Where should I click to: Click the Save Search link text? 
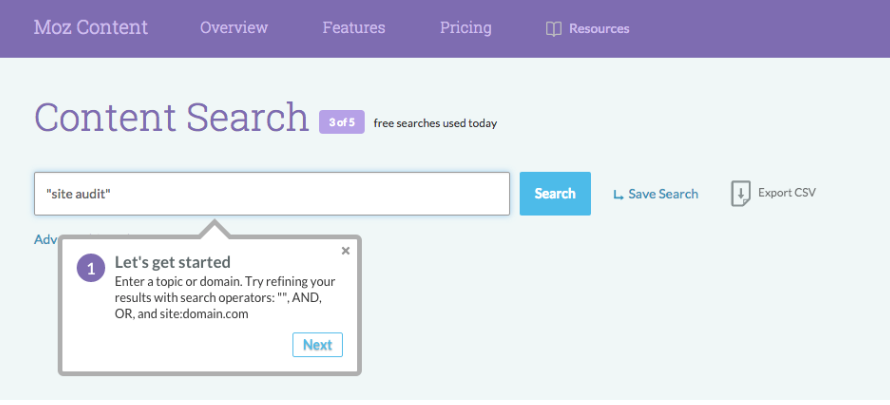tap(663, 194)
